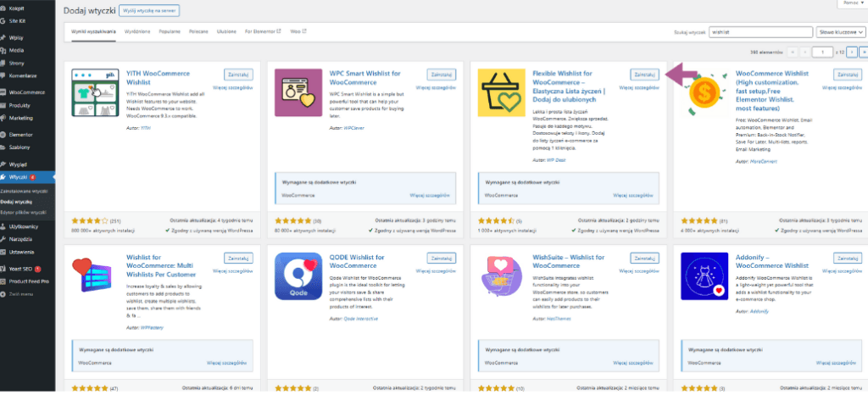Click WPC Smart Wishlist plugin thumbnail
The image size is (868, 395).
[298, 92]
